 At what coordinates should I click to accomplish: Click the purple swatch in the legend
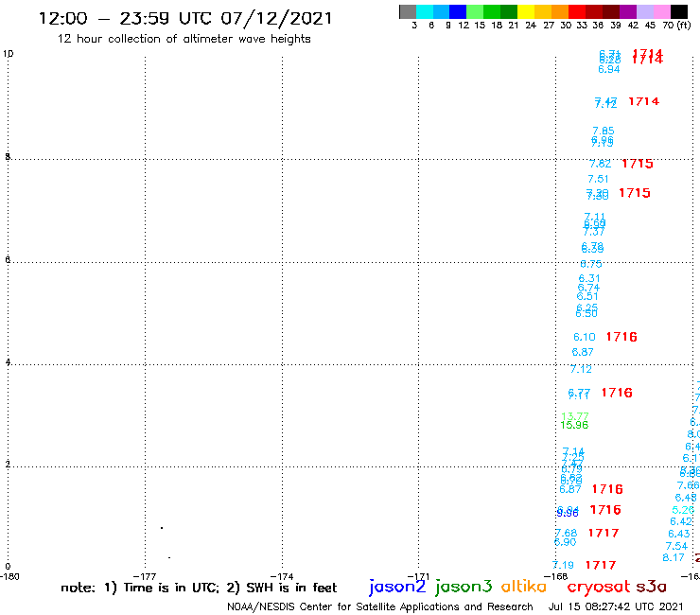pyautogui.click(x=628, y=11)
